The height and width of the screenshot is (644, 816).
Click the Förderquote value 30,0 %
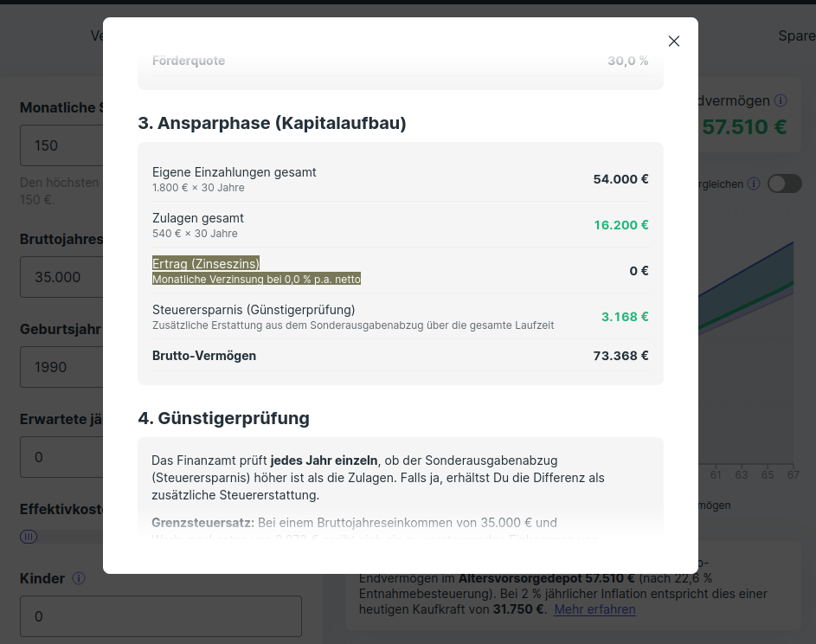(628, 61)
